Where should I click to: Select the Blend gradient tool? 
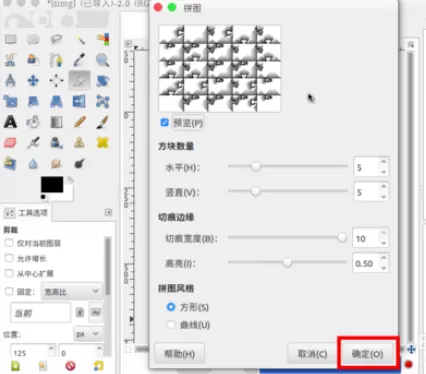56,122
